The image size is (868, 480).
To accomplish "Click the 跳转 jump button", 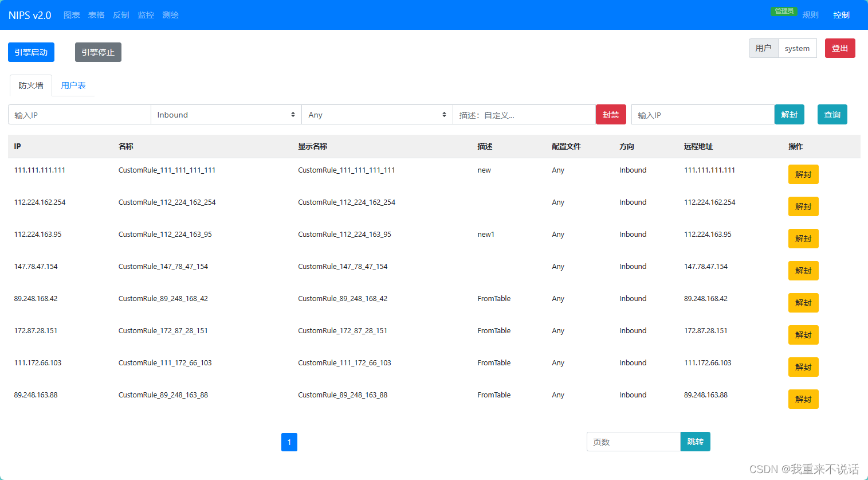I will click(x=696, y=442).
